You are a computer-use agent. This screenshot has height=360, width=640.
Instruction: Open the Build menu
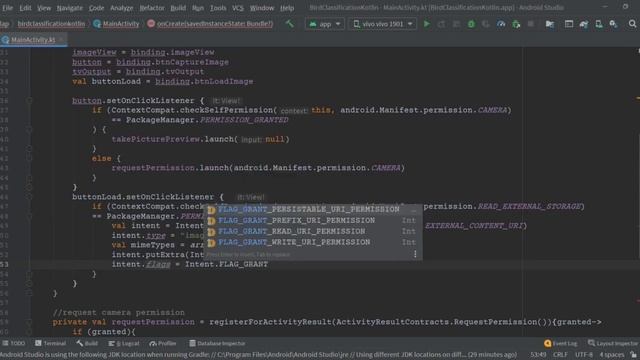178,8
